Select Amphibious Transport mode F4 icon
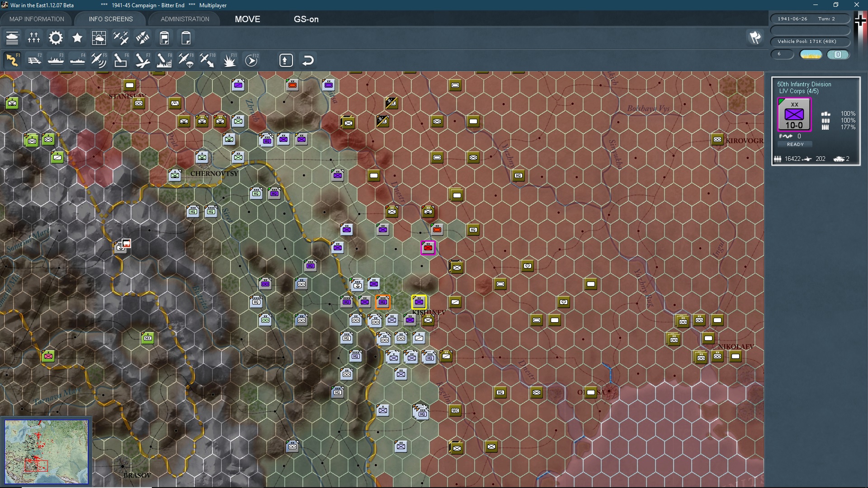 pyautogui.click(x=78, y=60)
